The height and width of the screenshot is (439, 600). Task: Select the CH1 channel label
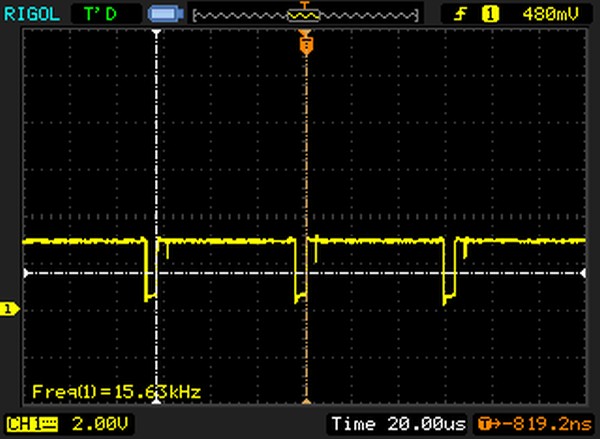pos(29,423)
